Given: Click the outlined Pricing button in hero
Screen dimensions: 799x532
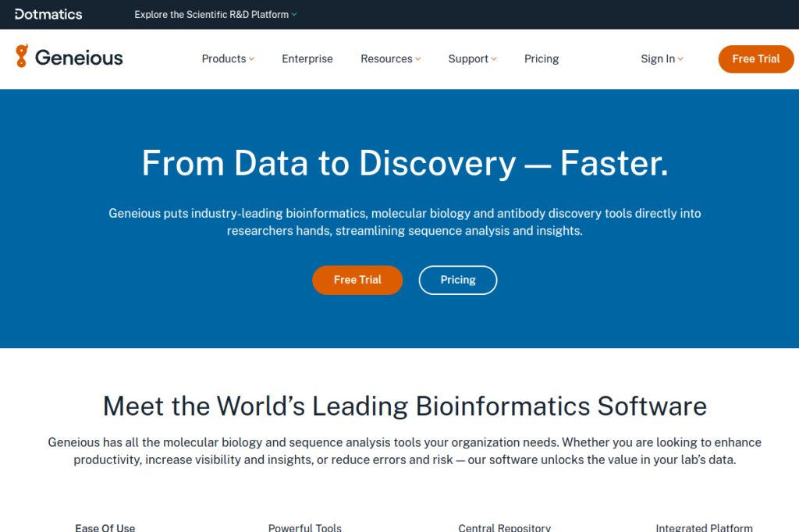Looking at the screenshot, I should tap(457, 280).
